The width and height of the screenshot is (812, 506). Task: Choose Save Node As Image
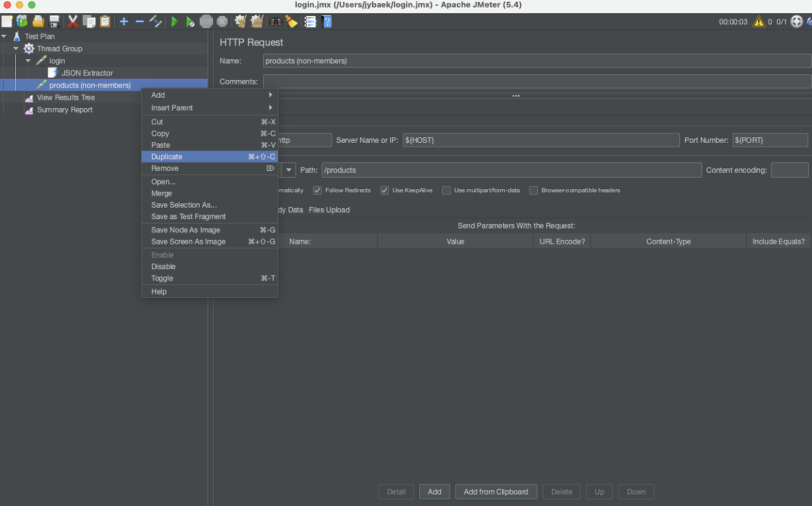pos(209,230)
